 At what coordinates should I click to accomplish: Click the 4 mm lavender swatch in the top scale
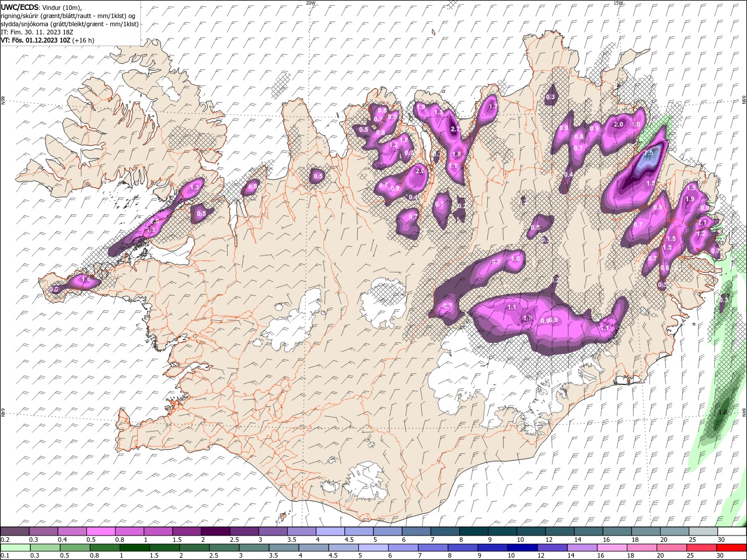330,531
